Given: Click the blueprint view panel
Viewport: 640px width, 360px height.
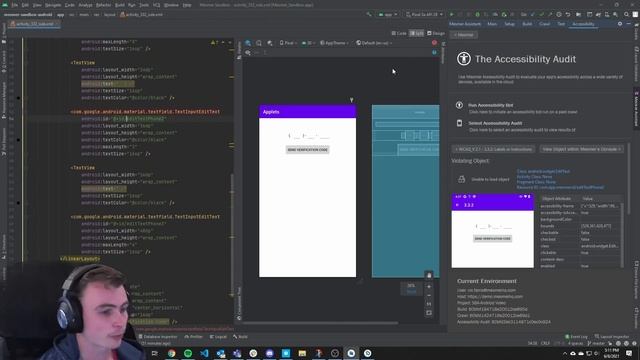Looking at the screenshot, I should click(x=405, y=191).
